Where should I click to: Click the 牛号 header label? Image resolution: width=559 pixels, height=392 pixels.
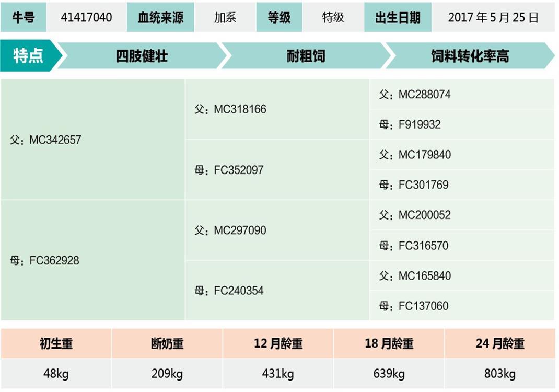point(24,17)
